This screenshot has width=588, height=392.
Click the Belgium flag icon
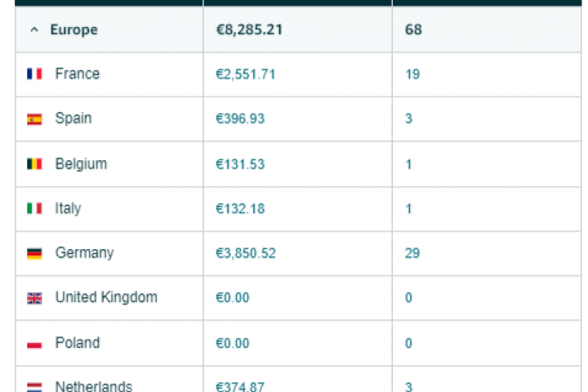click(34, 164)
